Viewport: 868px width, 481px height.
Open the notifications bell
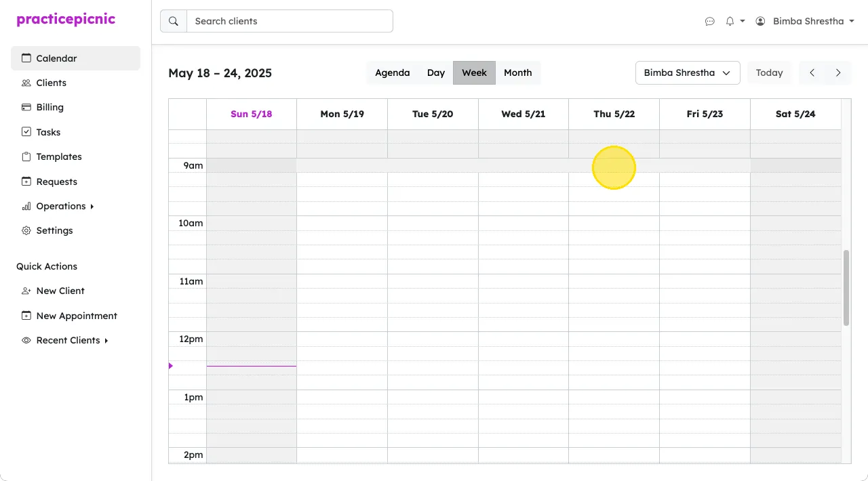click(x=730, y=21)
